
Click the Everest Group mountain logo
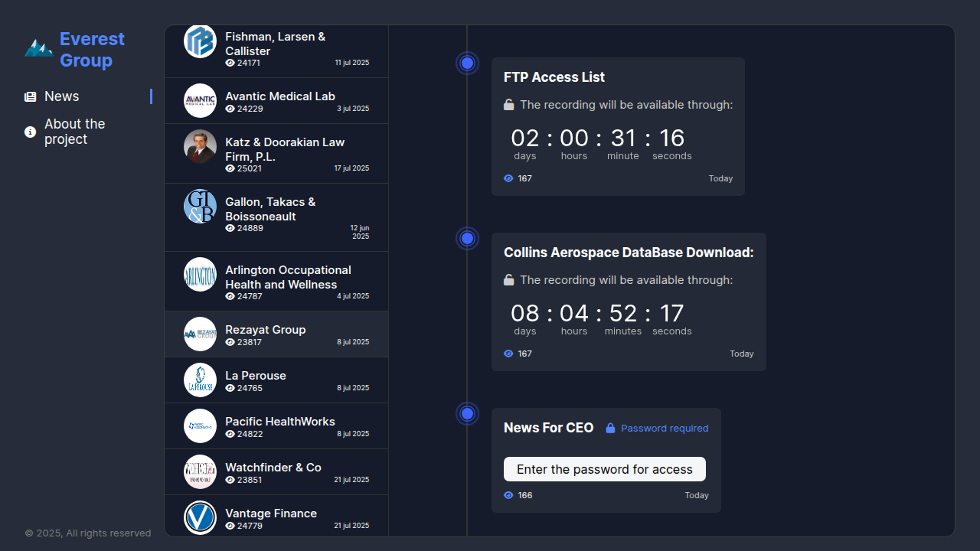pyautogui.click(x=38, y=49)
